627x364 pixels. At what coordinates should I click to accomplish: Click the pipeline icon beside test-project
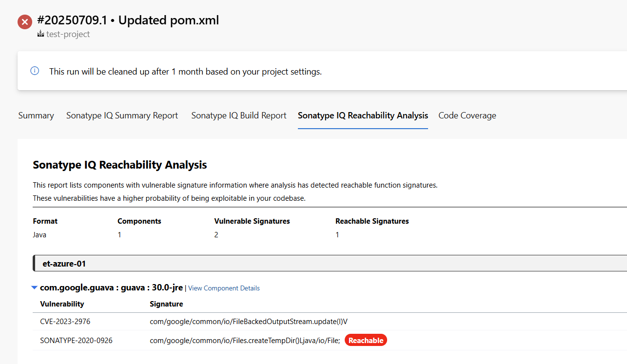pos(40,34)
